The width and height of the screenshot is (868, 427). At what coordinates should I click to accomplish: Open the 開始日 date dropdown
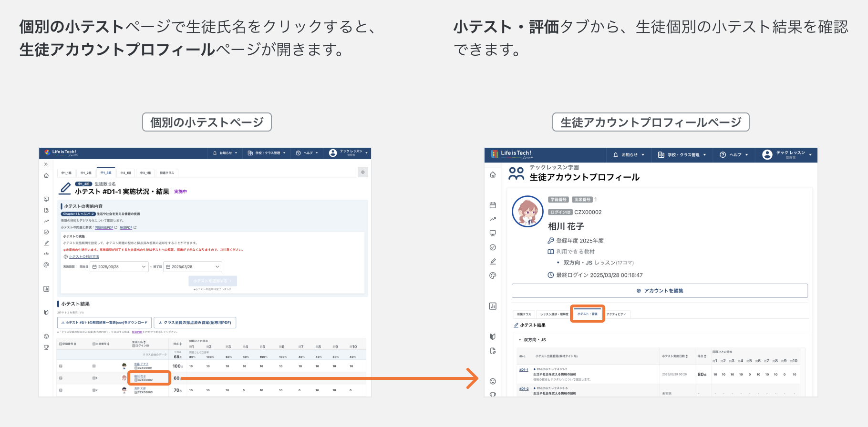pos(119,267)
